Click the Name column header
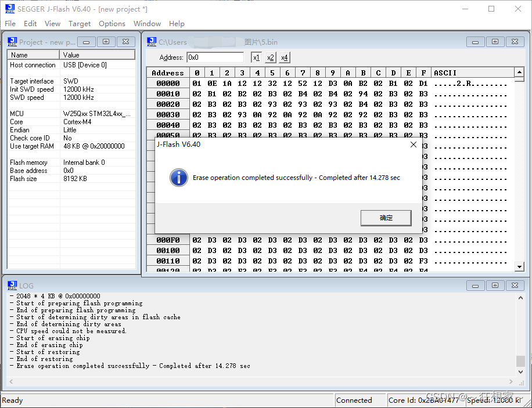The image size is (532, 408). pyautogui.click(x=33, y=55)
